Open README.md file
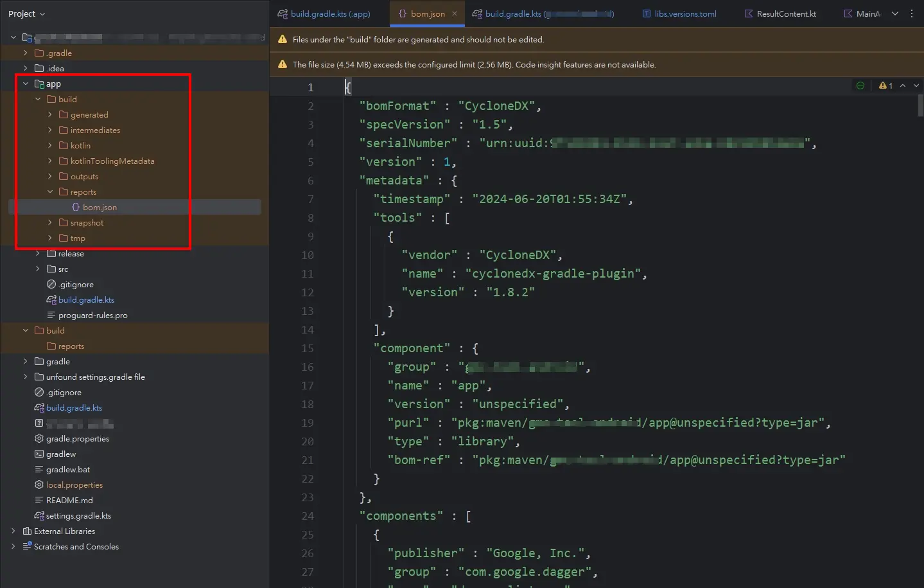 [69, 500]
